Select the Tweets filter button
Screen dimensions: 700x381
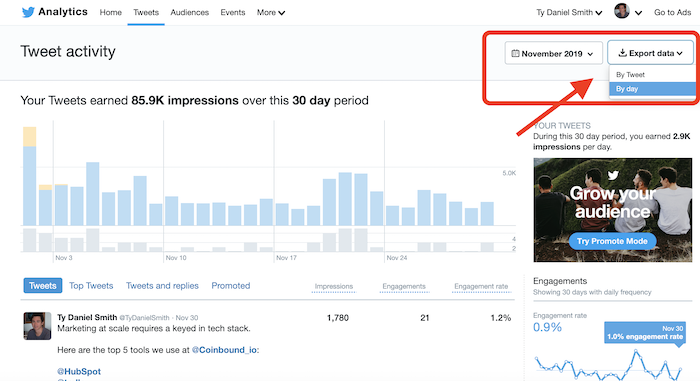coord(43,285)
